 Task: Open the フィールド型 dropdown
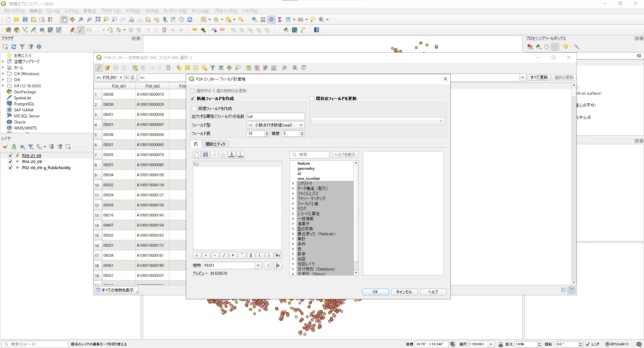point(275,125)
